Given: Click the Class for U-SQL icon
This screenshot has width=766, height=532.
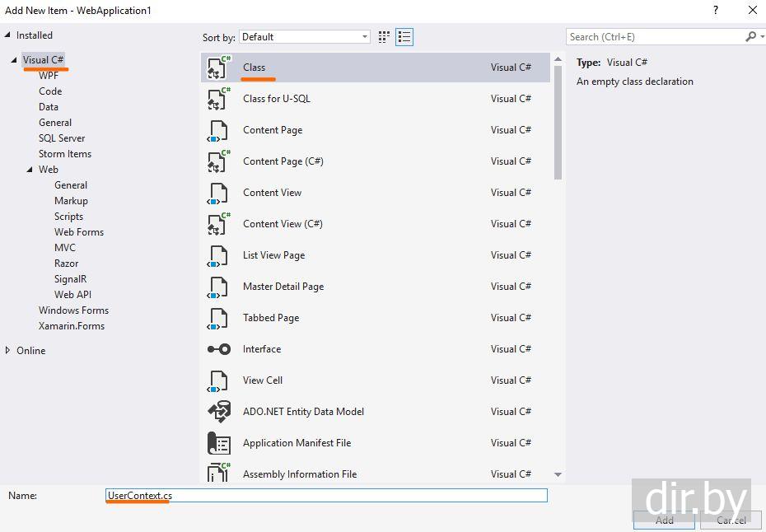Looking at the screenshot, I should 218,99.
